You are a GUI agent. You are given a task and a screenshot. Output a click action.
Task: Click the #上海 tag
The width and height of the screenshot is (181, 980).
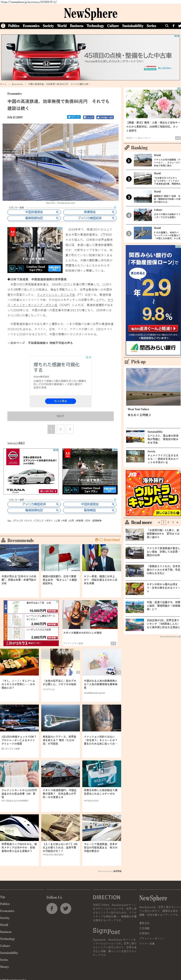(57, 521)
